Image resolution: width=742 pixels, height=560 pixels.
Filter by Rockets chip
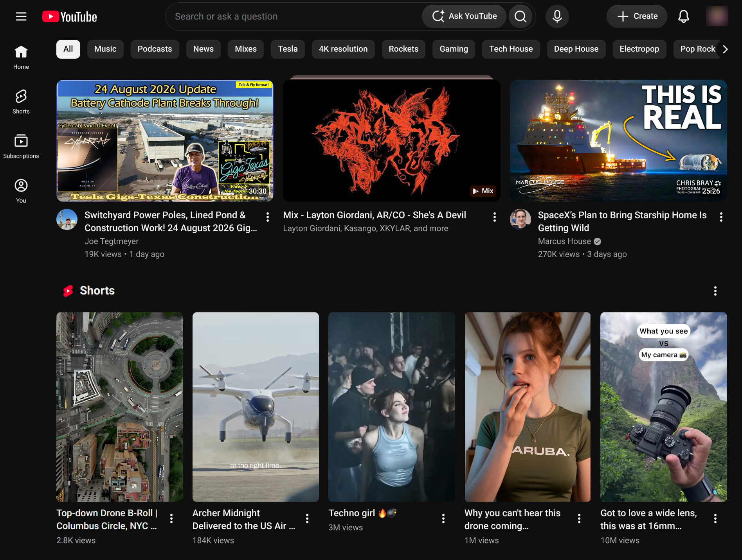click(403, 49)
